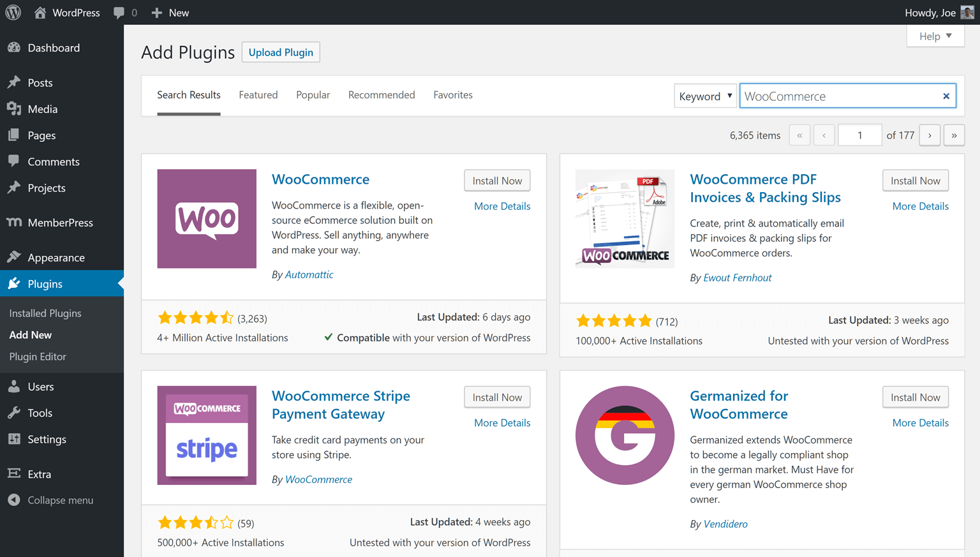Open the Ewout Fernhout author link
This screenshot has height=557, width=980.
point(737,278)
